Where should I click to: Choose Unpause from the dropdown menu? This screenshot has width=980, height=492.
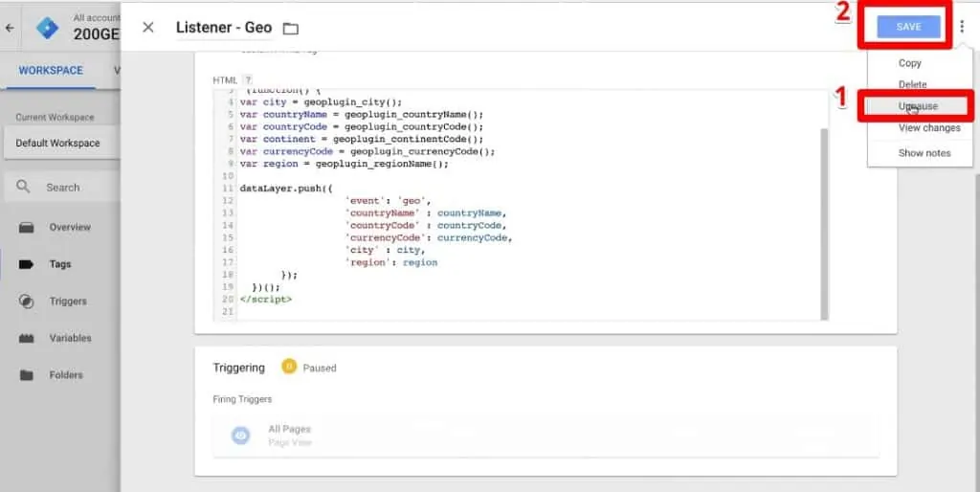coord(918,106)
